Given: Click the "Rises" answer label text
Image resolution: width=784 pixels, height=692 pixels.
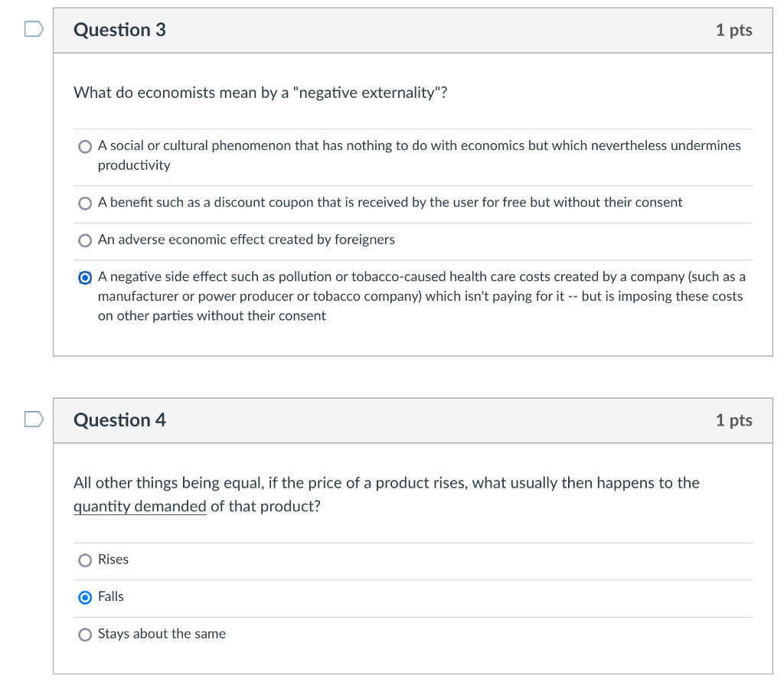Looking at the screenshot, I should click(113, 560).
